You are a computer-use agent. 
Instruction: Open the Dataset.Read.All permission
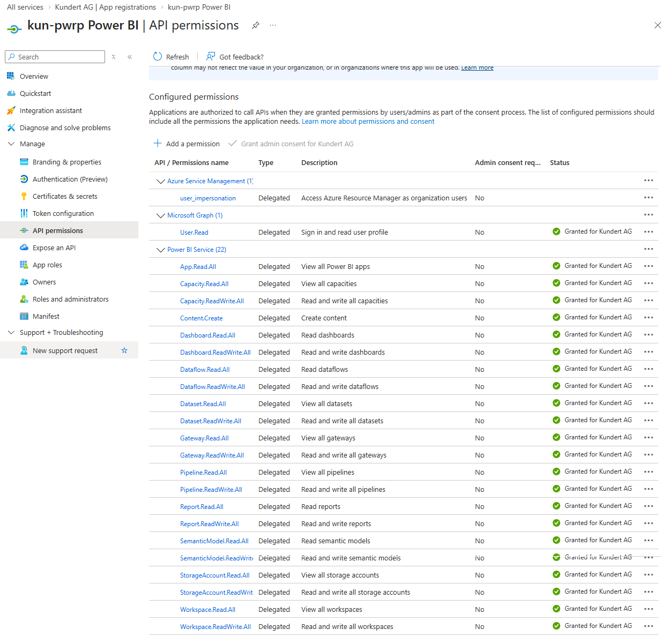203,404
